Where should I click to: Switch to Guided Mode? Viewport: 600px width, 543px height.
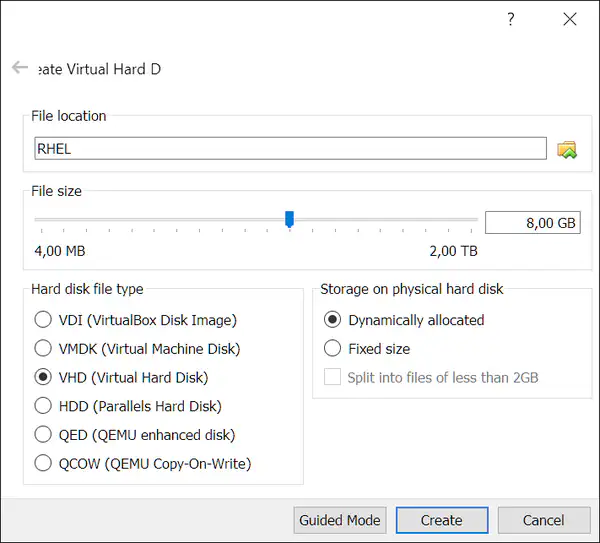(340, 520)
